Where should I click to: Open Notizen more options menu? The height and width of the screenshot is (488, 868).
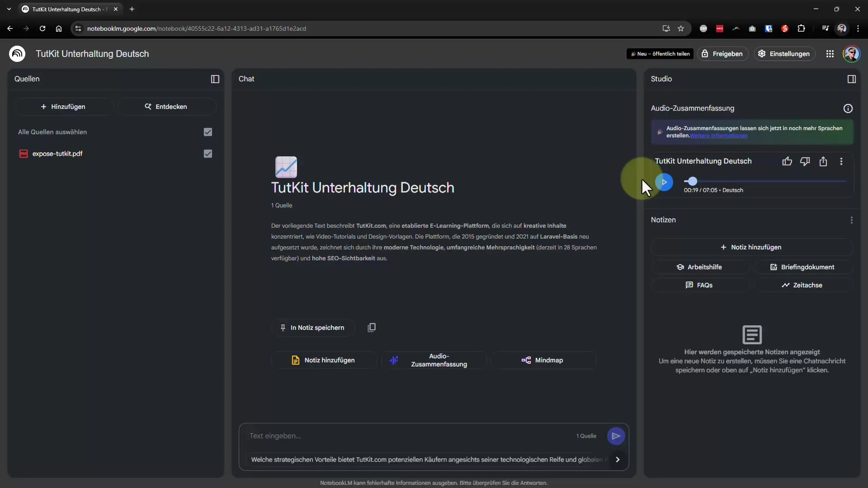852,220
